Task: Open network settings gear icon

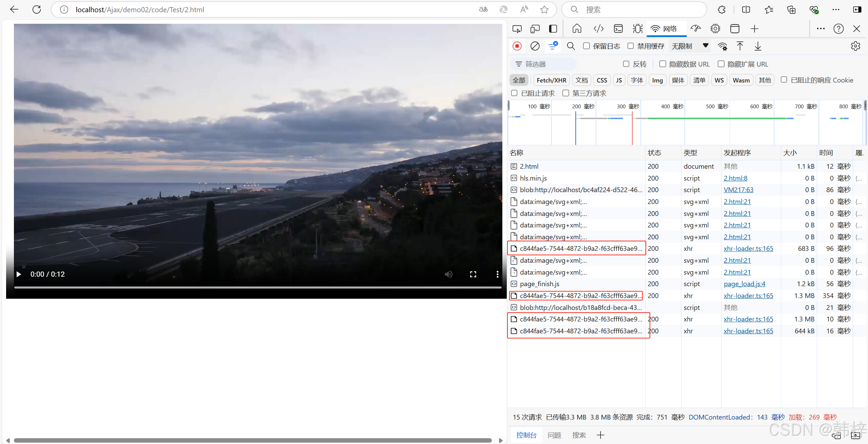Action: point(855,46)
